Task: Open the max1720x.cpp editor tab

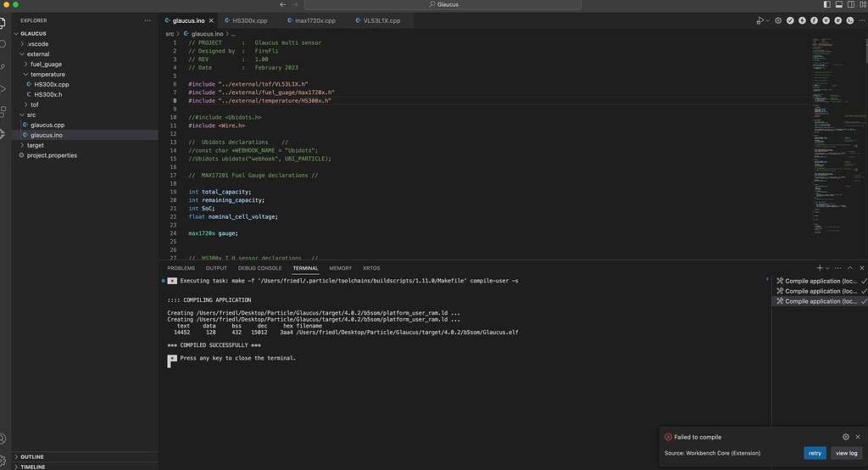Action: point(315,20)
